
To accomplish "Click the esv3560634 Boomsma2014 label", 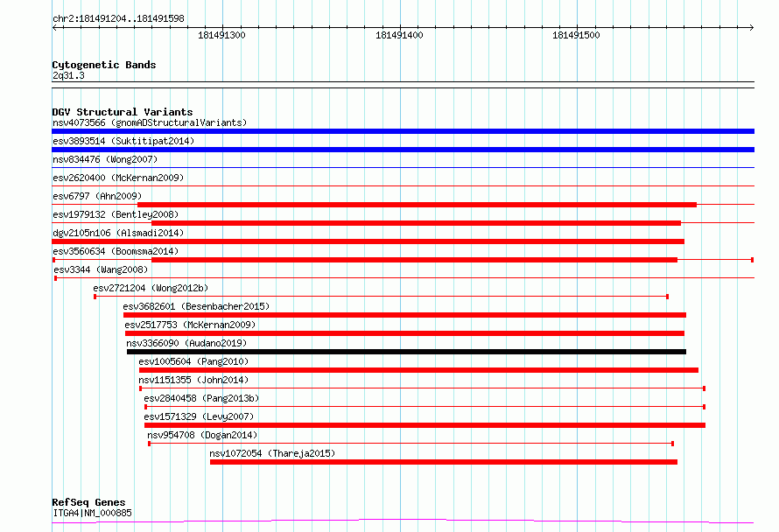I will click(116, 251).
